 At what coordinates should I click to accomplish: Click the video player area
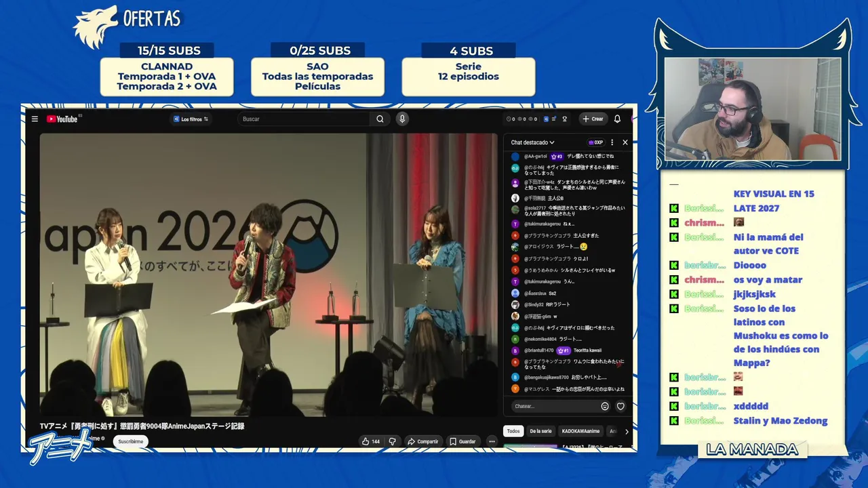[269, 274]
